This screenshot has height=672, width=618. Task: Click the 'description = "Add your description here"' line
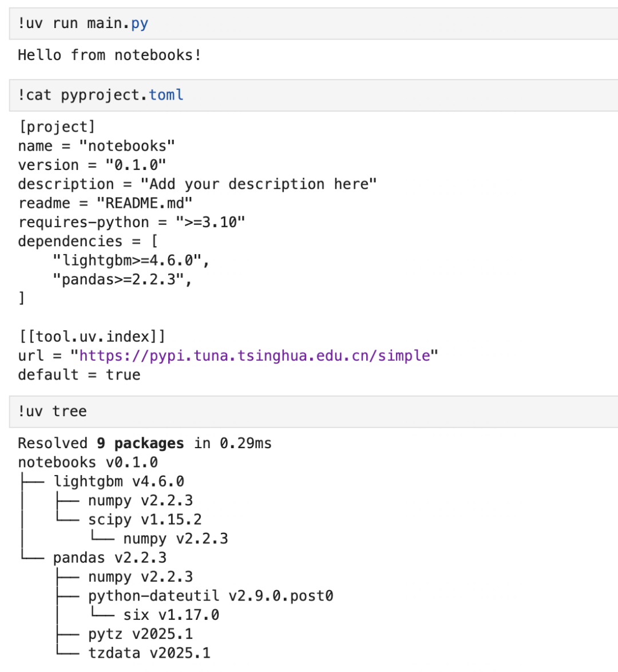[197, 184]
